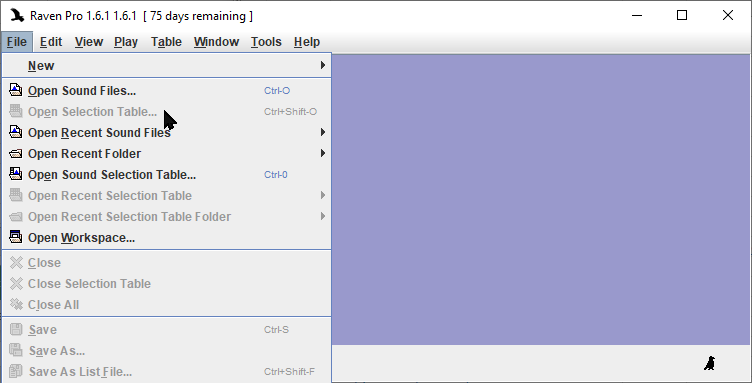
Task: Open the Help menu
Action: coord(307,42)
